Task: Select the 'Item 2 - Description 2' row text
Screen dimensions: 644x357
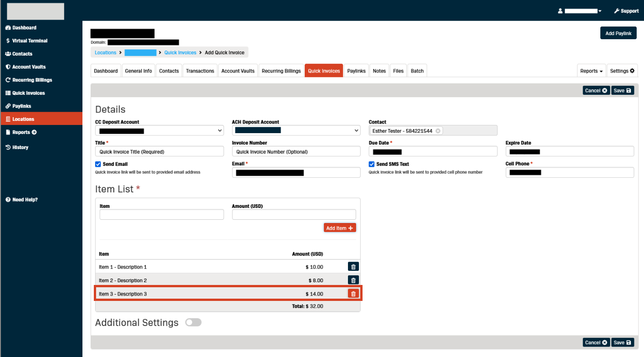Action: 123,281
